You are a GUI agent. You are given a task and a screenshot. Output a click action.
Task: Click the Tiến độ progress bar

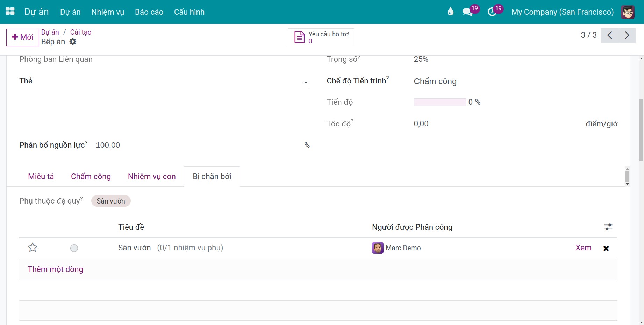440,102
